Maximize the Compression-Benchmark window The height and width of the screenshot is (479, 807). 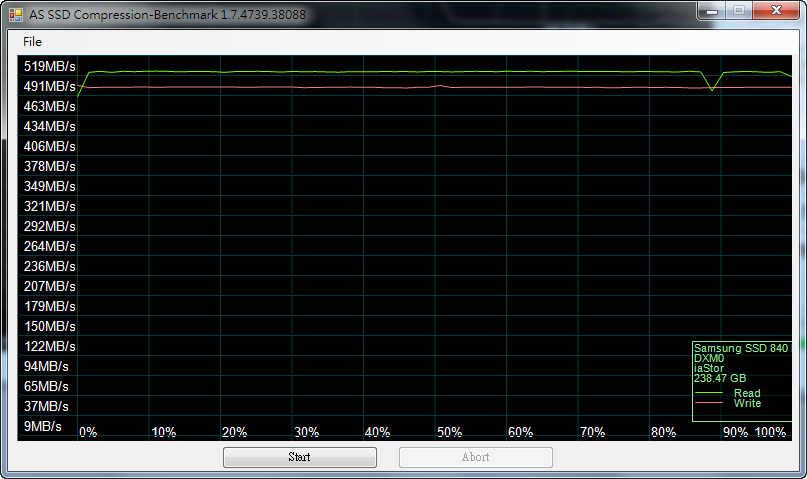738,11
